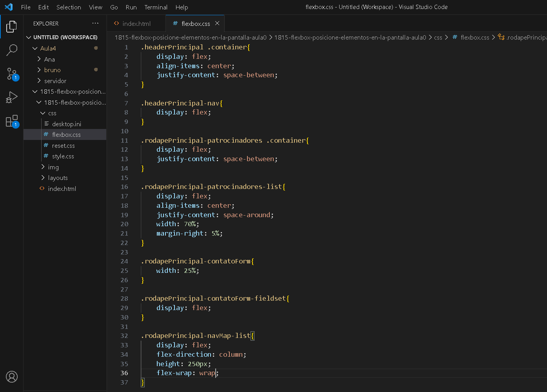Click the CSS symbol icon in breadcrumb
Image resolution: width=547 pixels, height=392 pixels.
455,37
